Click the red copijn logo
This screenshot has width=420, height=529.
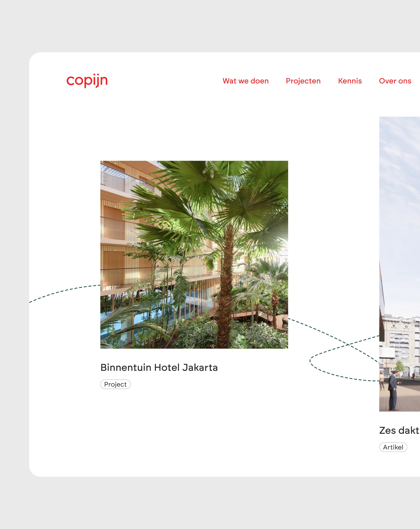click(87, 81)
